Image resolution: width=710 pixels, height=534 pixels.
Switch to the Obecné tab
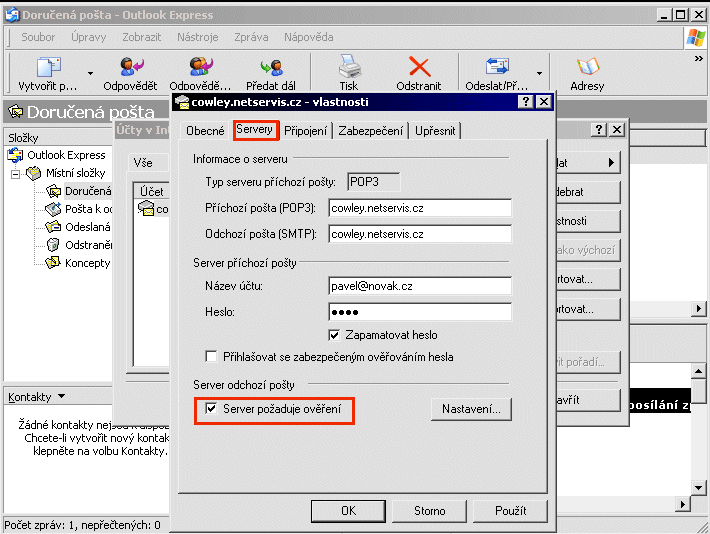205,131
